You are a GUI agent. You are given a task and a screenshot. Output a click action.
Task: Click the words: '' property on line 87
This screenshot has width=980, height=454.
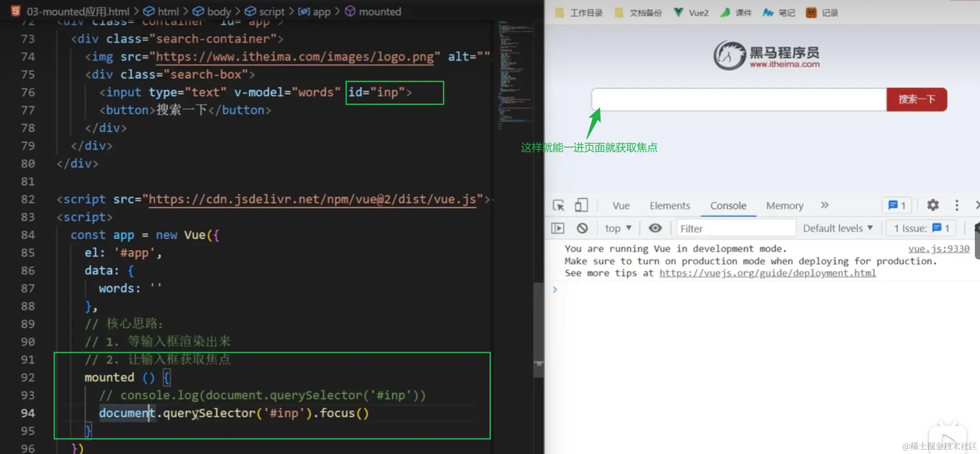(x=130, y=288)
